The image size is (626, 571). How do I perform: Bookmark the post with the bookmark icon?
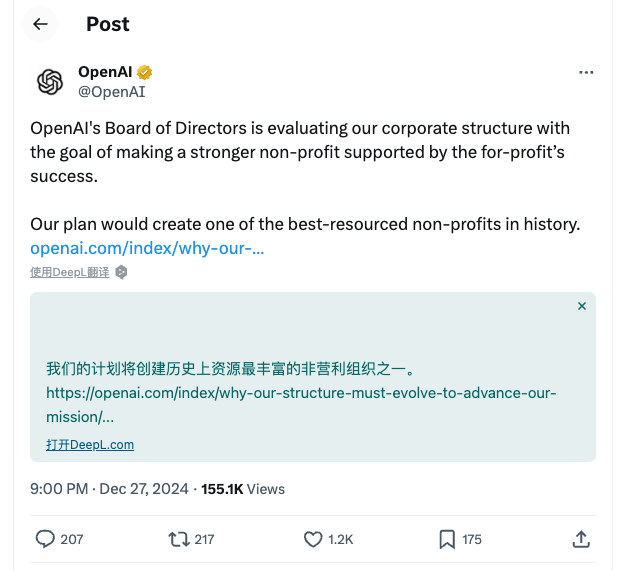[447, 539]
